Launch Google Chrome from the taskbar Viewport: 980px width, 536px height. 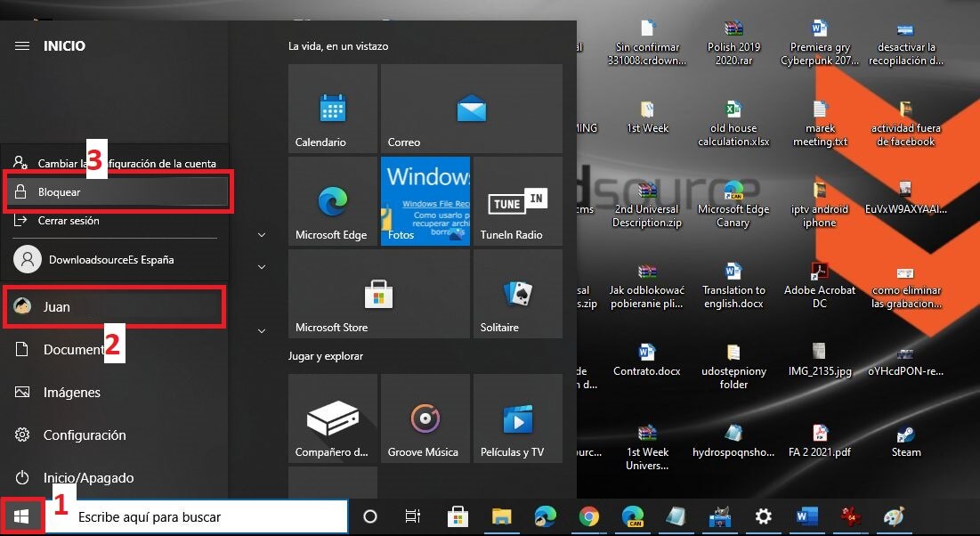click(588, 516)
